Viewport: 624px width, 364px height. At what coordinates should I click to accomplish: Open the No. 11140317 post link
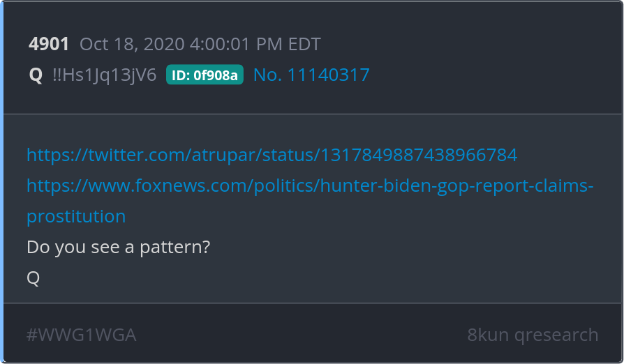tap(311, 75)
